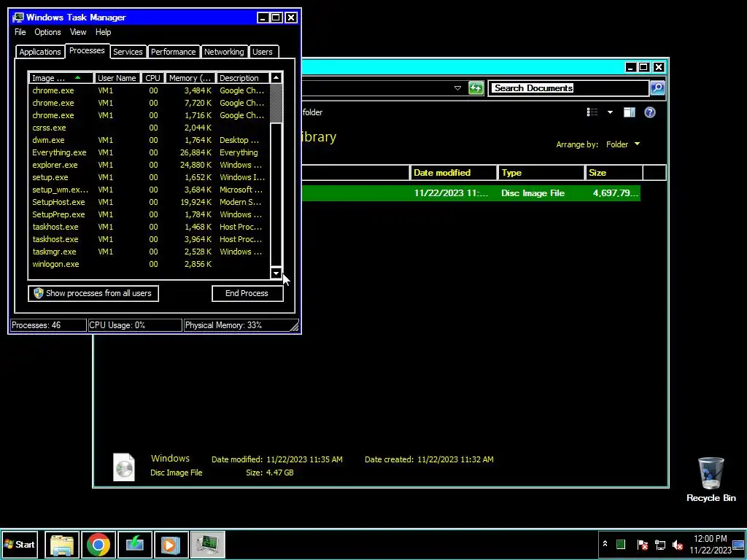Image resolution: width=747 pixels, height=560 pixels.
Task: Select taskhost.exe using 3,964 K memory
Action: coord(149,239)
